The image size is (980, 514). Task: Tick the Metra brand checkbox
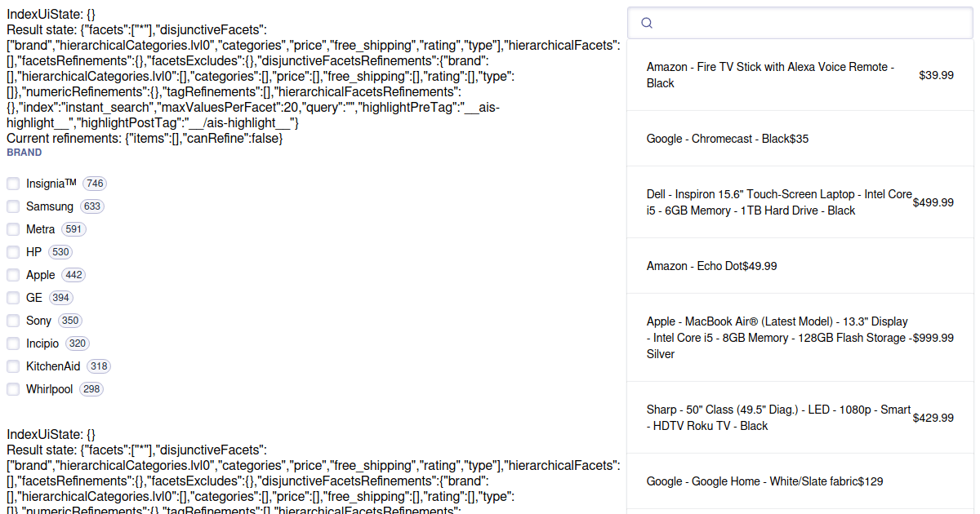point(13,229)
